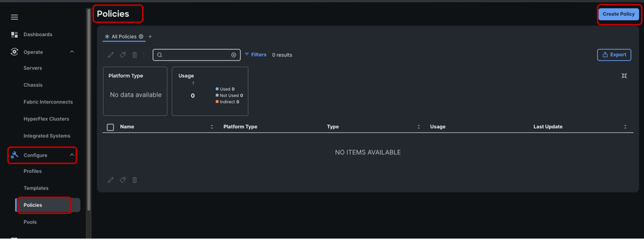Click the bottom trash icon below table
This screenshot has width=644, height=241.
pos(134,180)
